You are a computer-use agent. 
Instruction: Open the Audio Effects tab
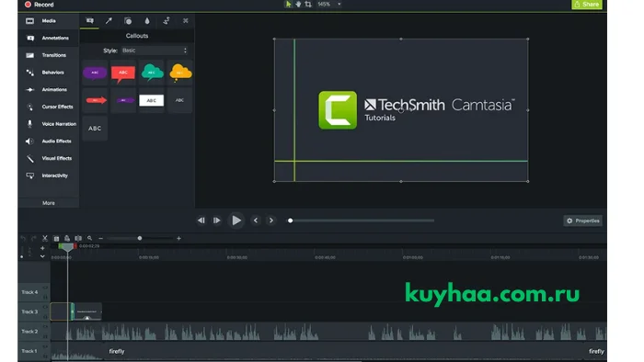click(49, 141)
